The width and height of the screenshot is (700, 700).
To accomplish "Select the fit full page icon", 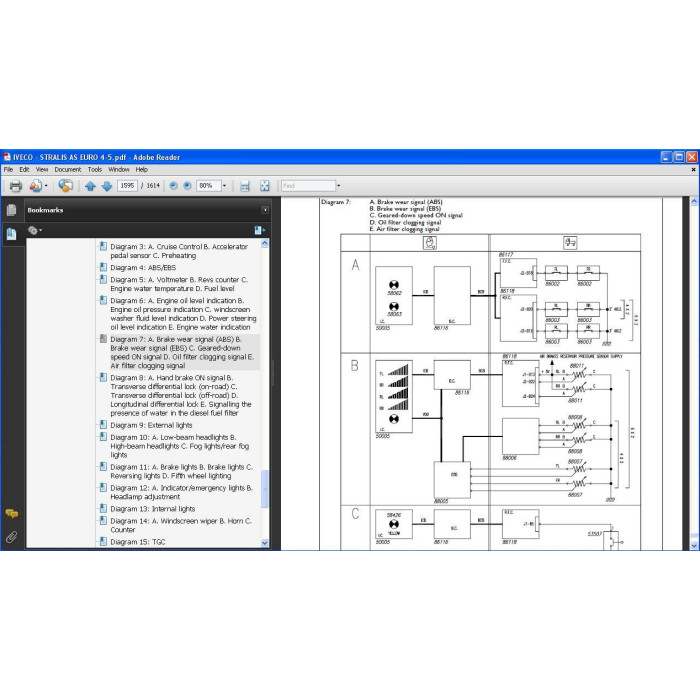I will pyautogui.click(x=265, y=186).
